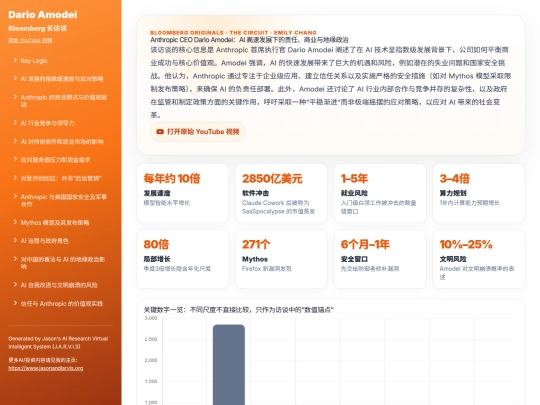The image size is (540, 405).
Task: Expand chevron beside AI 行业竞争与领导力
Action: (x=15, y=123)
